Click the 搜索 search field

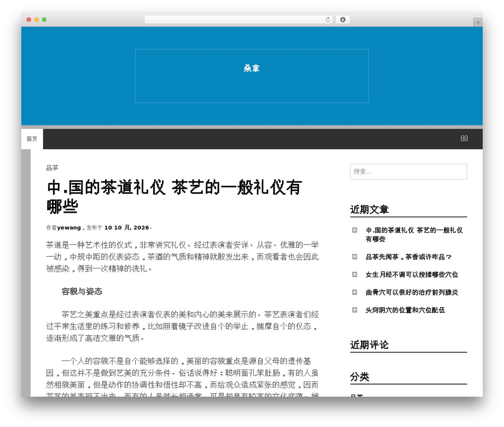(409, 172)
